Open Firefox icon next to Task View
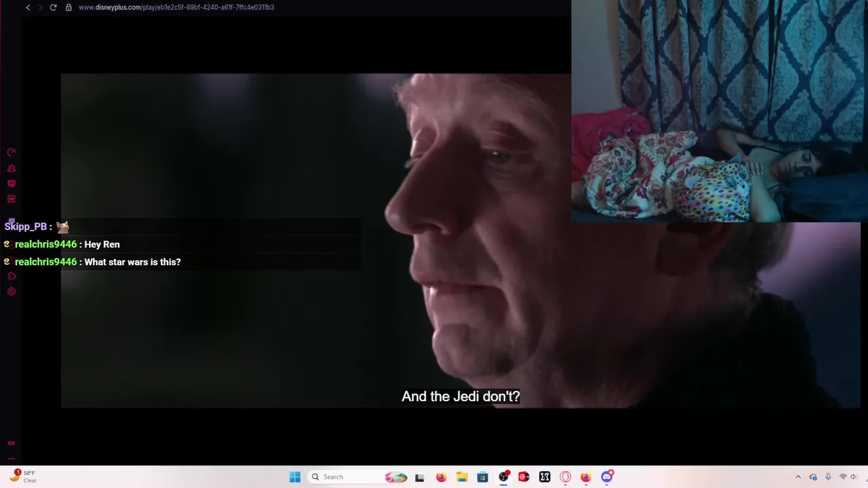Image resolution: width=868 pixels, height=488 pixels. [441, 477]
